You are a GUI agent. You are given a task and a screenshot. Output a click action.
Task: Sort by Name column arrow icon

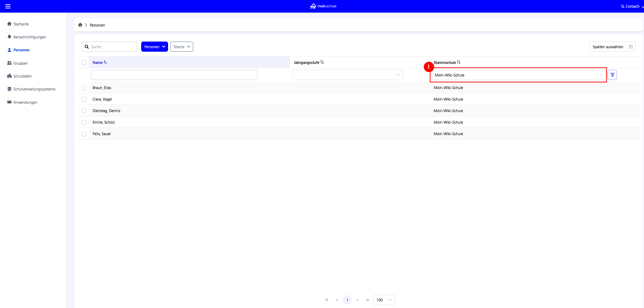[x=105, y=63]
